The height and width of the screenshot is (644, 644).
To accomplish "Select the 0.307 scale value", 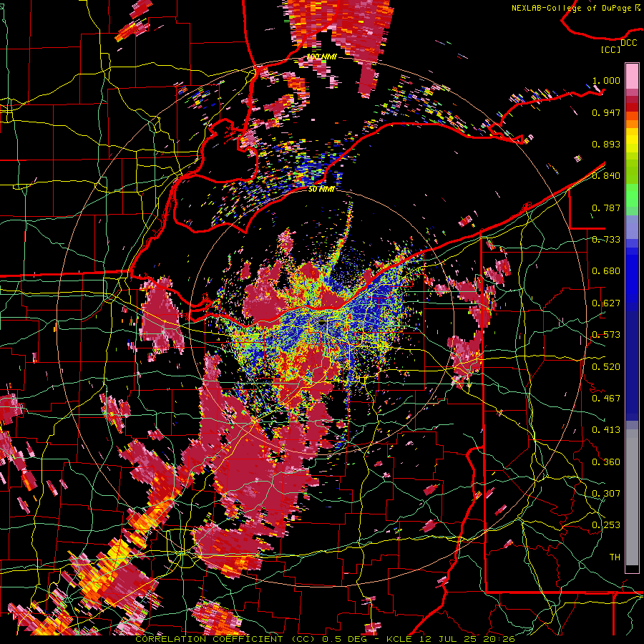I will [606, 494].
